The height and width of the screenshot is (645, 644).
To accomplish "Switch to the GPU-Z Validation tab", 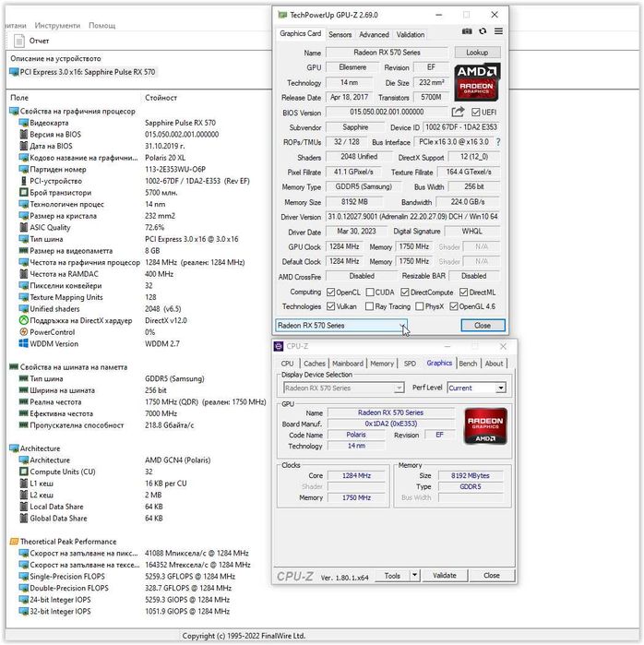I will tap(411, 34).
